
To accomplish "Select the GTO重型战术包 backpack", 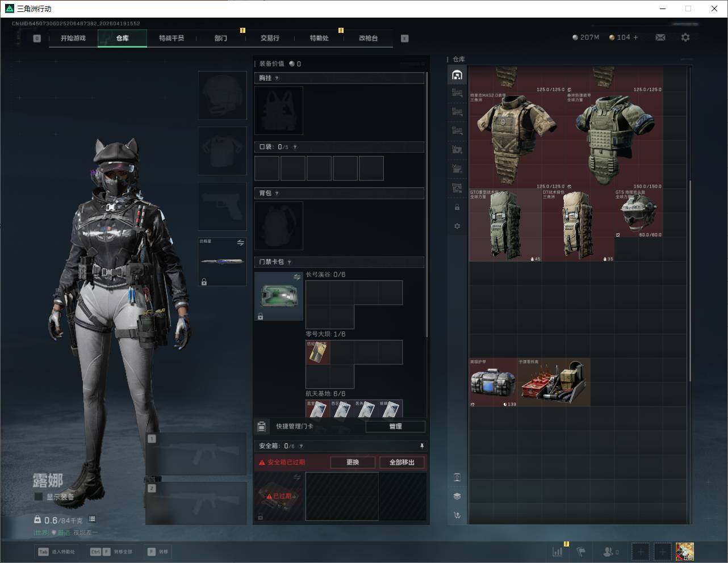I will point(505,225).
